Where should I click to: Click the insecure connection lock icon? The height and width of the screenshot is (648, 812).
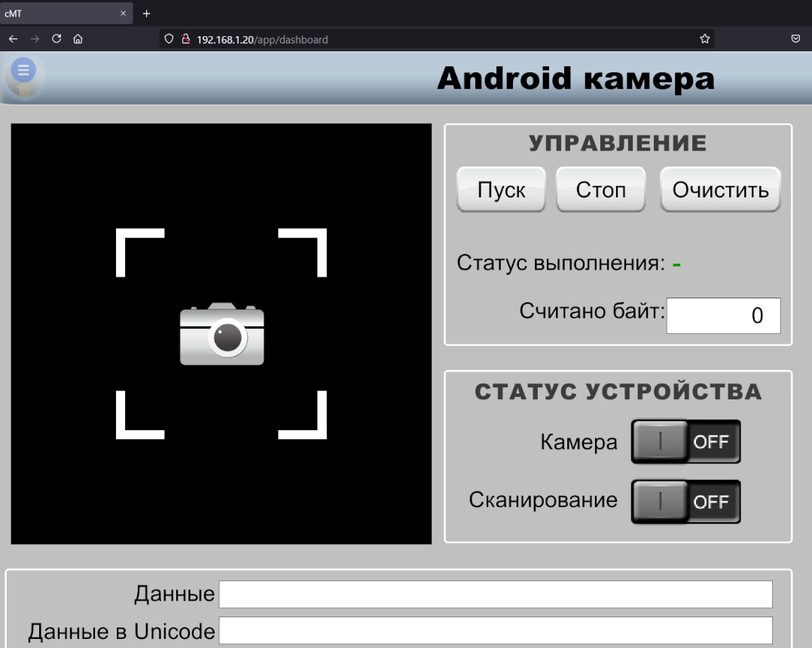[185, 39]
